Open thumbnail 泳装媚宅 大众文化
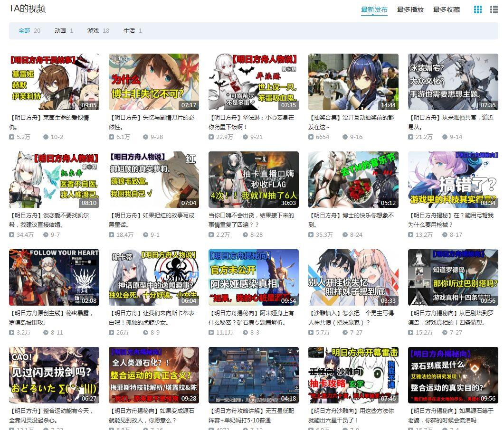The height and width of the screenshot is (430, 504). pos(453,82)
